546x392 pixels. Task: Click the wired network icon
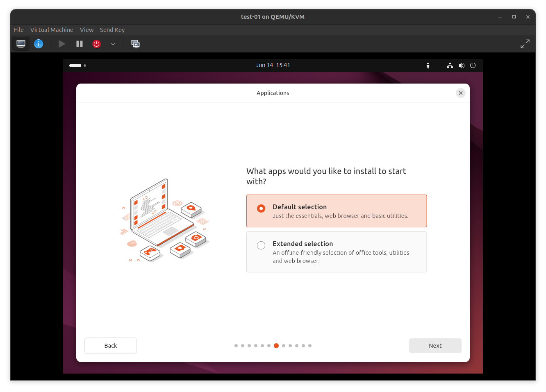[x=449, y=65]
